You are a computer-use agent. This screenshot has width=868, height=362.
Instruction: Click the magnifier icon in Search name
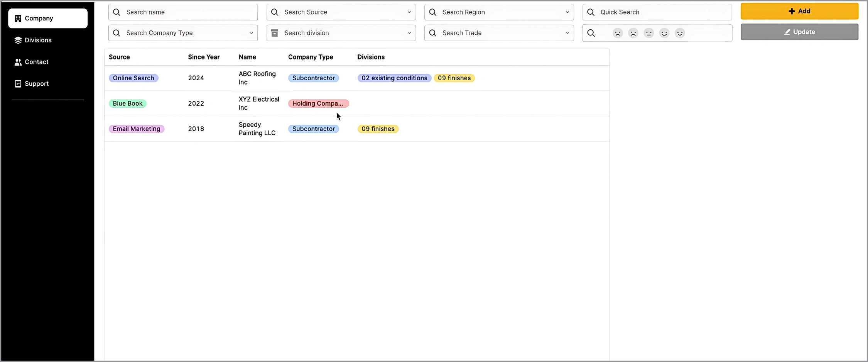(117, 12)
